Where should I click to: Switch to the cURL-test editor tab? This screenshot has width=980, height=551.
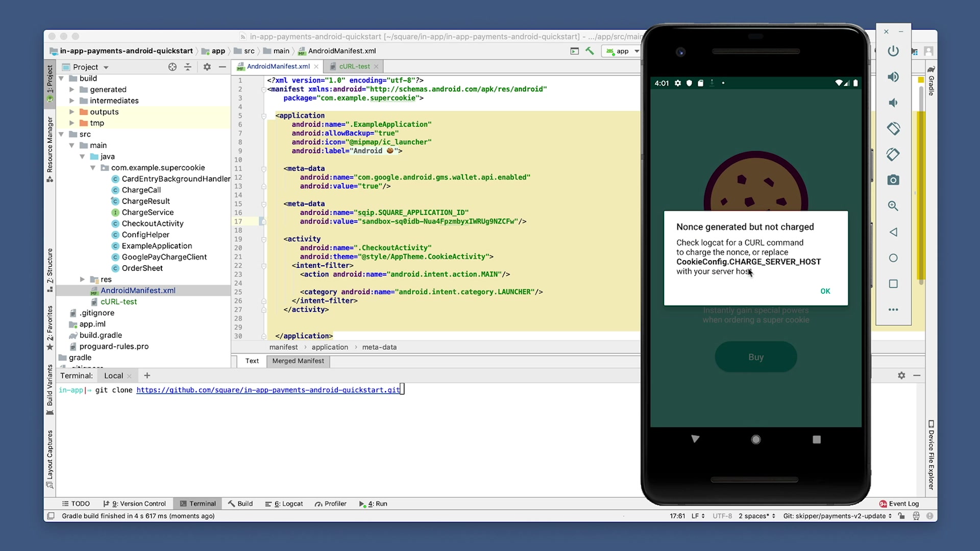pos(354,66)
